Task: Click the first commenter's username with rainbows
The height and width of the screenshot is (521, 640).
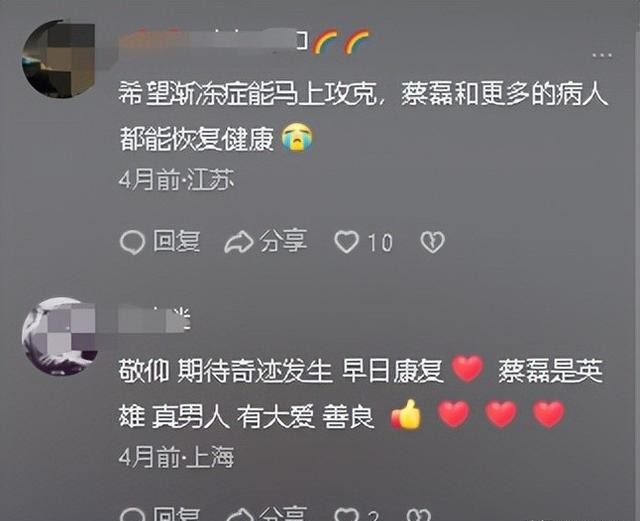Action: (x=244, y=42)
